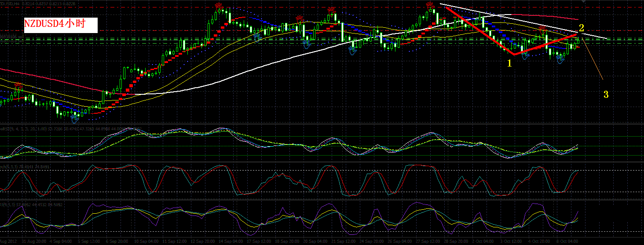Click the 8 Oct 04:00 time axis label
This screenshot has height=245, width=644.
pyautogui.click(x=567, y=241)
